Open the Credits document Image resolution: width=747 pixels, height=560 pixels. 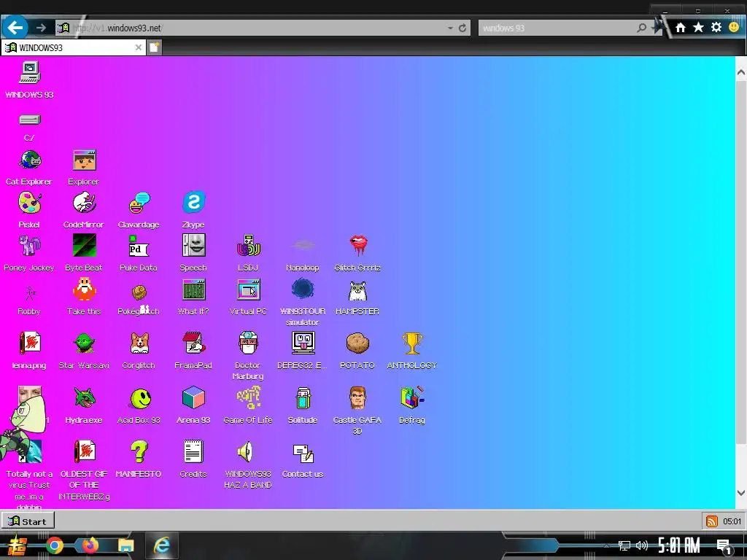tap(193, 451)
